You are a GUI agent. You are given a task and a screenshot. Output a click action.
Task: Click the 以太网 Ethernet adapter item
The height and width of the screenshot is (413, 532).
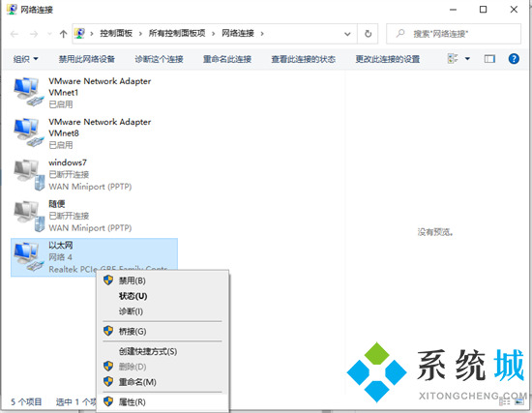[x=94, y=257]
